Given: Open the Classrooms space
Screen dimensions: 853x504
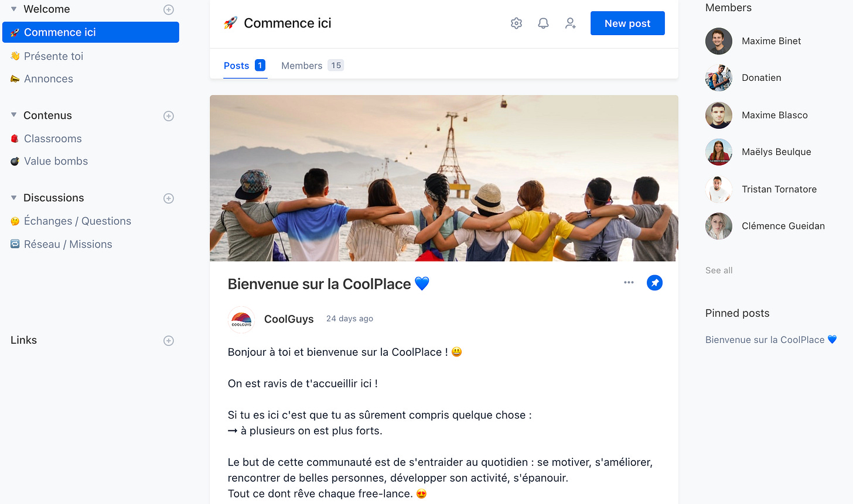Looking at the screenshot, I should [x=53, y=139].
